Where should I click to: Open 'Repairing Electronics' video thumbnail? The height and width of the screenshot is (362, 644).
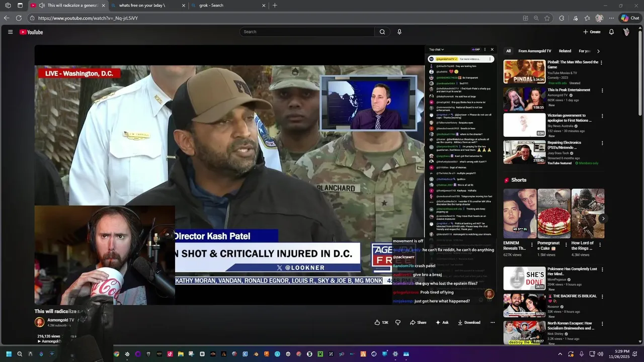[524, 152]
